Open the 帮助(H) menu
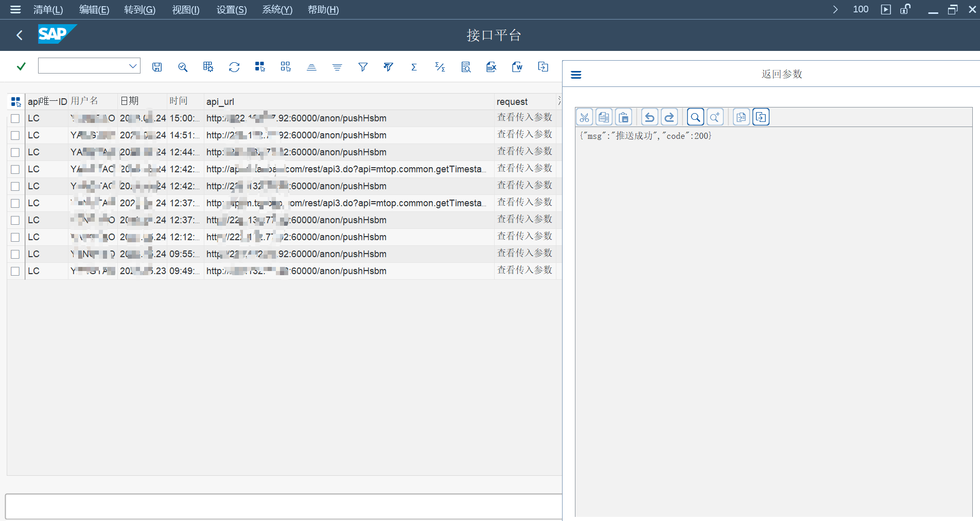980x521 pixels. coord(323,10)
